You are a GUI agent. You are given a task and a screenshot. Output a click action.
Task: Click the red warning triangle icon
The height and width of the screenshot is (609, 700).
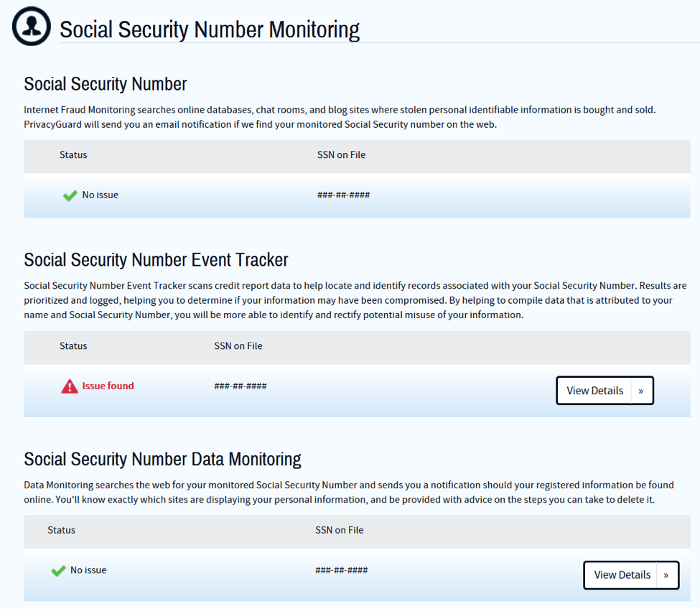(70, 386)
